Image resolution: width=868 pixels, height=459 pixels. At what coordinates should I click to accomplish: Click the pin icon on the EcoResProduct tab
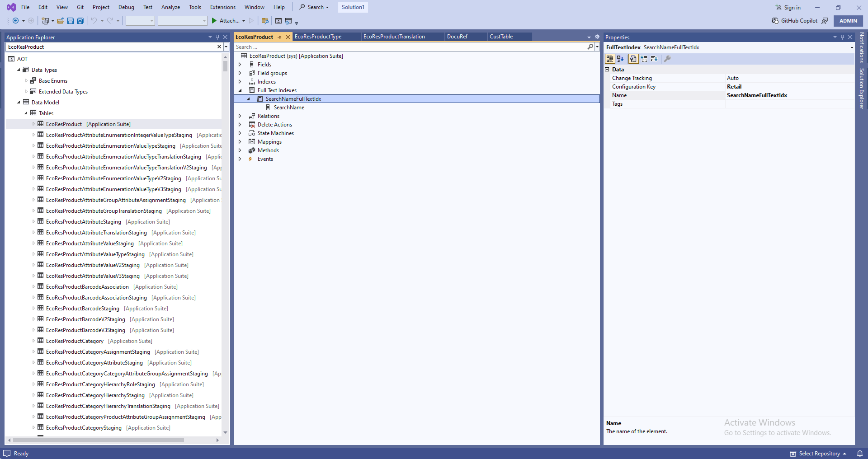tap(280, 37)
